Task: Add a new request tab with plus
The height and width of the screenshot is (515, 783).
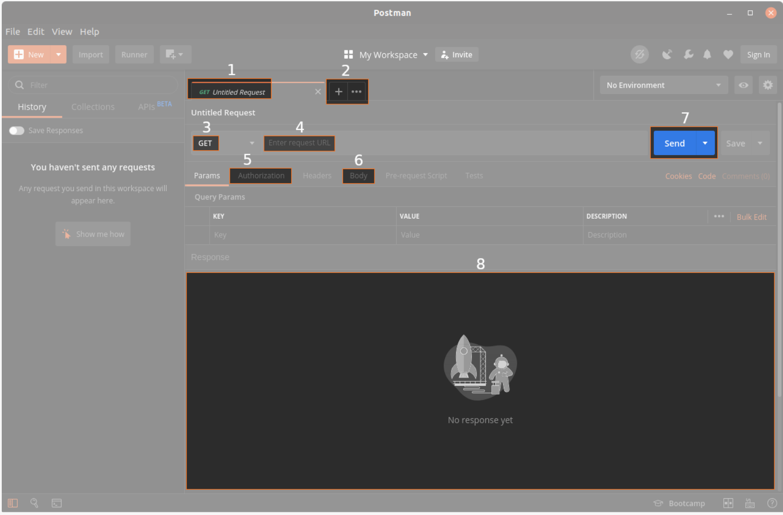Action: 338,92
